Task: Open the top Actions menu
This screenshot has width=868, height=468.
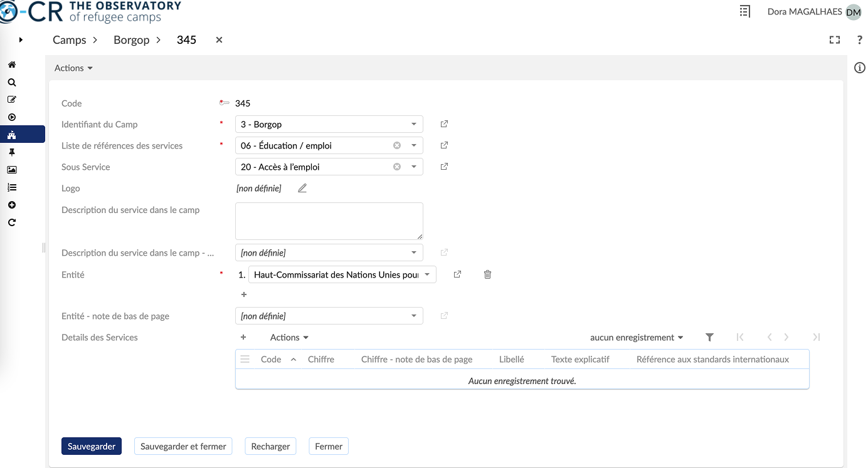Action: point(73,68)
